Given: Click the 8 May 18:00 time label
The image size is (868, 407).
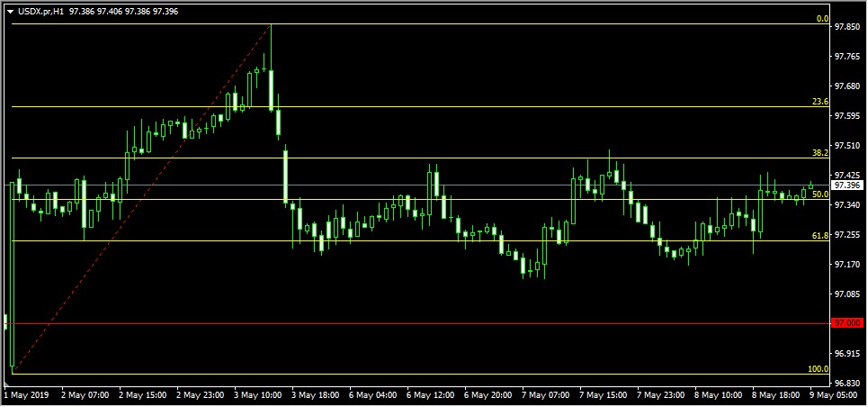Looking at the screenshot, I should point(776,395).
